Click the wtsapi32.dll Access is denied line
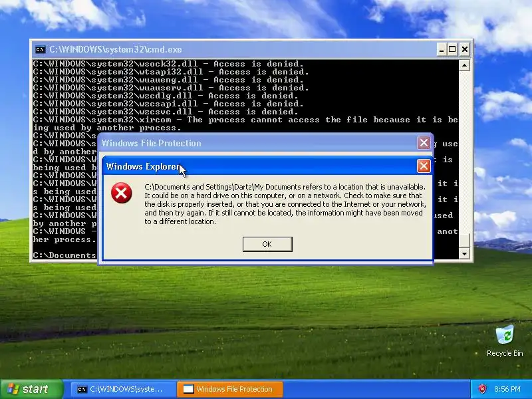Viewport: 532px width, 399px height. pos(171,72)
